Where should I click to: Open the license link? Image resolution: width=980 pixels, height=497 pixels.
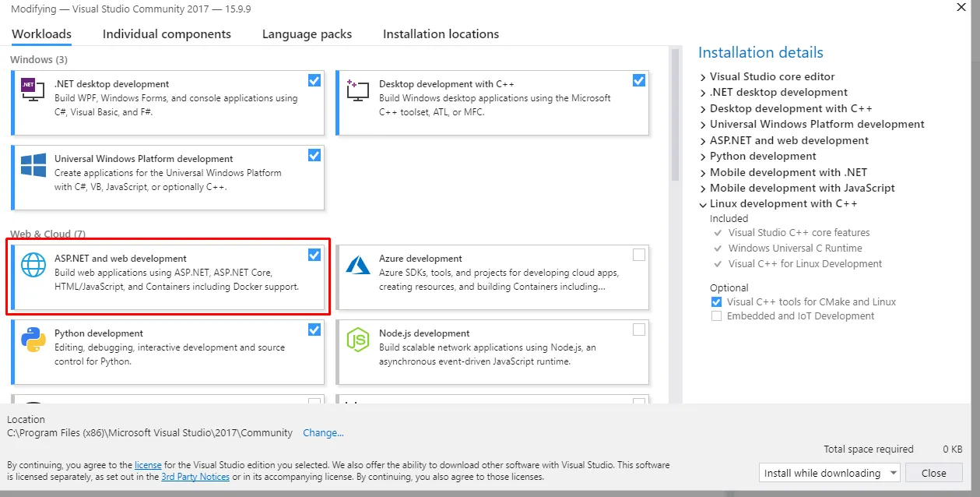(148, 465)
